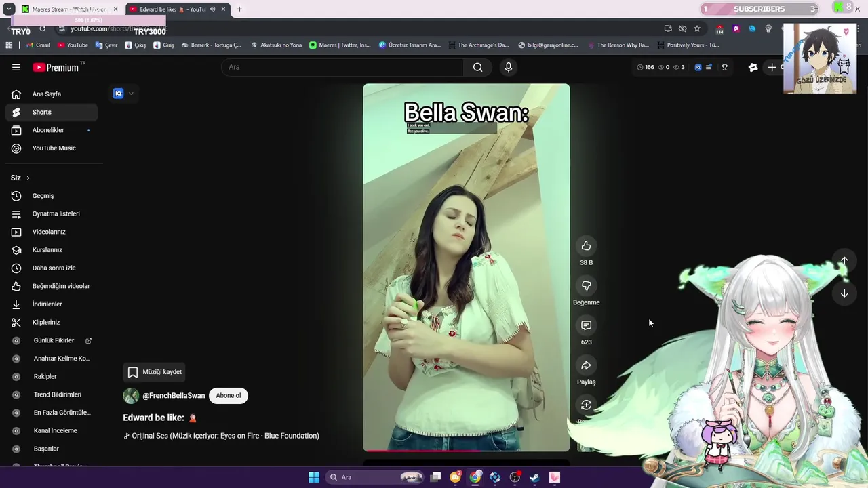868x488 pixels.
Task: Open Chrome apps grid in bookmarks bar
Action: (x=9, y=45)
